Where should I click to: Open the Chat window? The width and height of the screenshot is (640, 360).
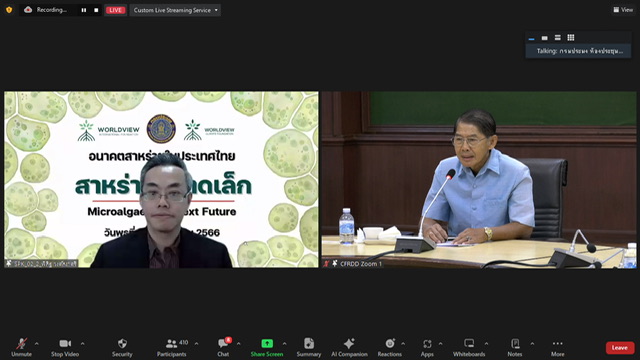coord(223,347)
